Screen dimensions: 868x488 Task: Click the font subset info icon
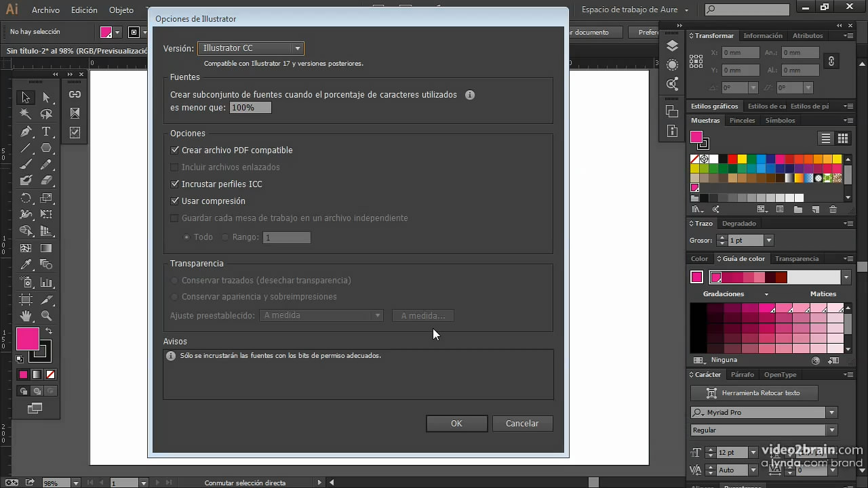[470, 95]
